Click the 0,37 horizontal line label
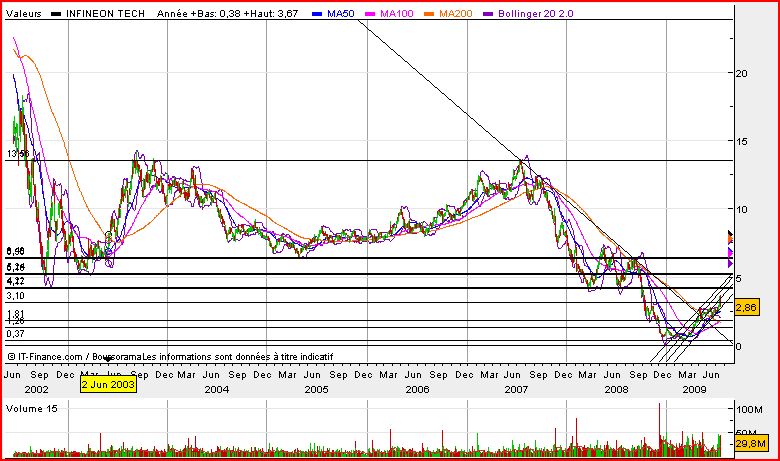The width and height of the screenshot is (780, 461). coord(15,334)
